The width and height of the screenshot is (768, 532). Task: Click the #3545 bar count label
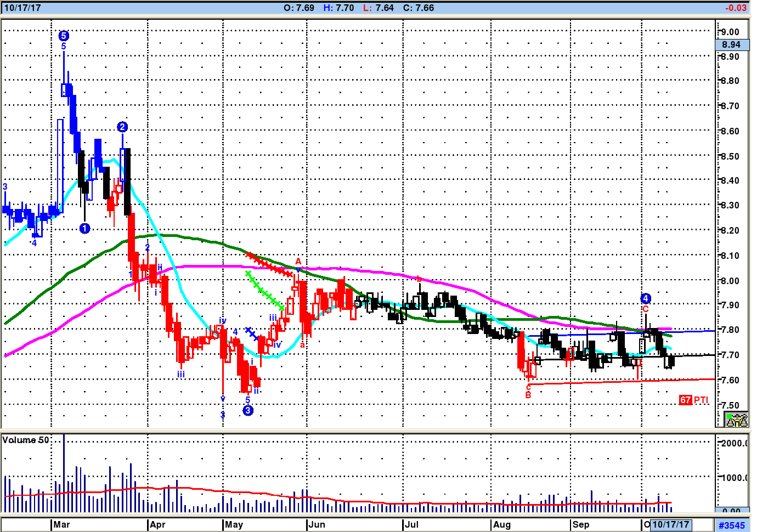pyautogui.click(x=732, y=525)
